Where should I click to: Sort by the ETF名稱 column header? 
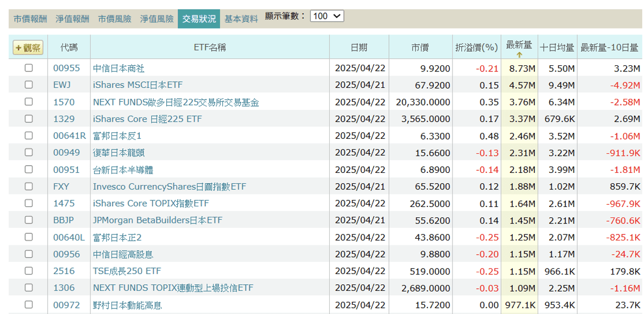click(210, 48)
